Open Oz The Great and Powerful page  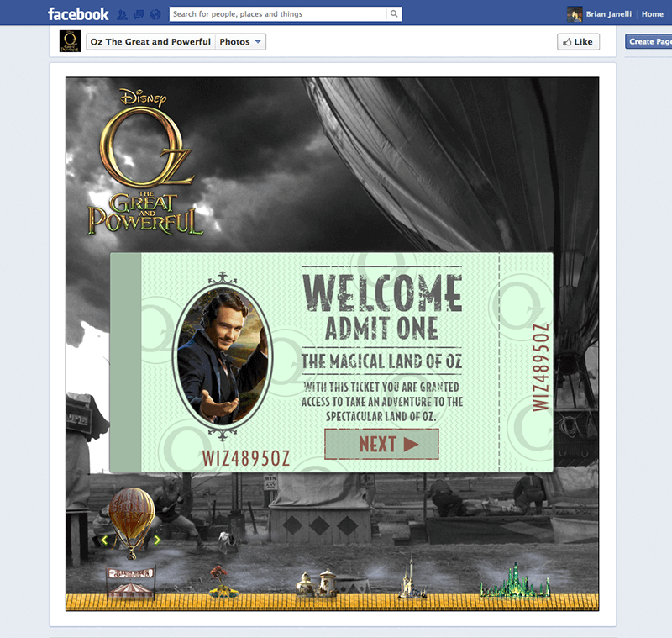click(150, 41)
